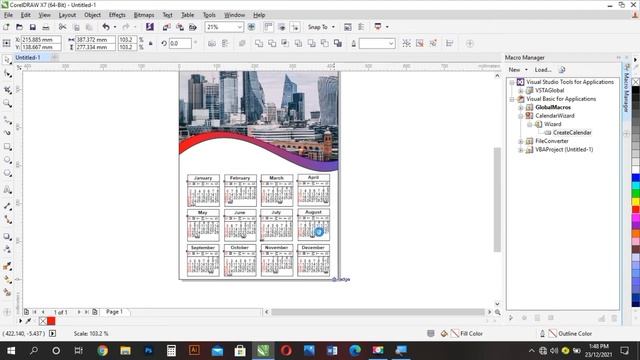Select the Transparency tool in toolbox

[x=7, y=249]
